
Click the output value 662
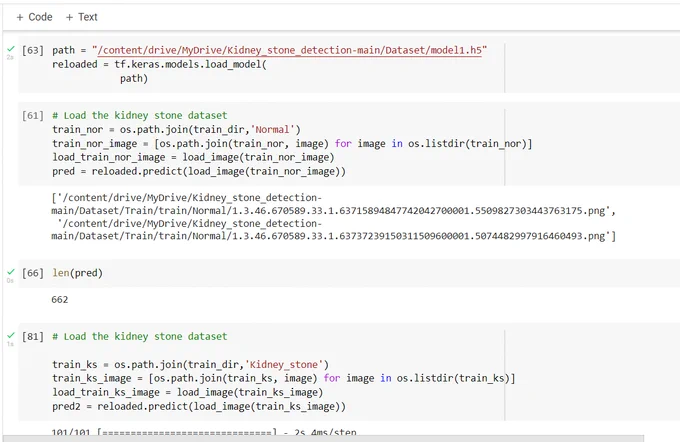click(x=59, y=299)
